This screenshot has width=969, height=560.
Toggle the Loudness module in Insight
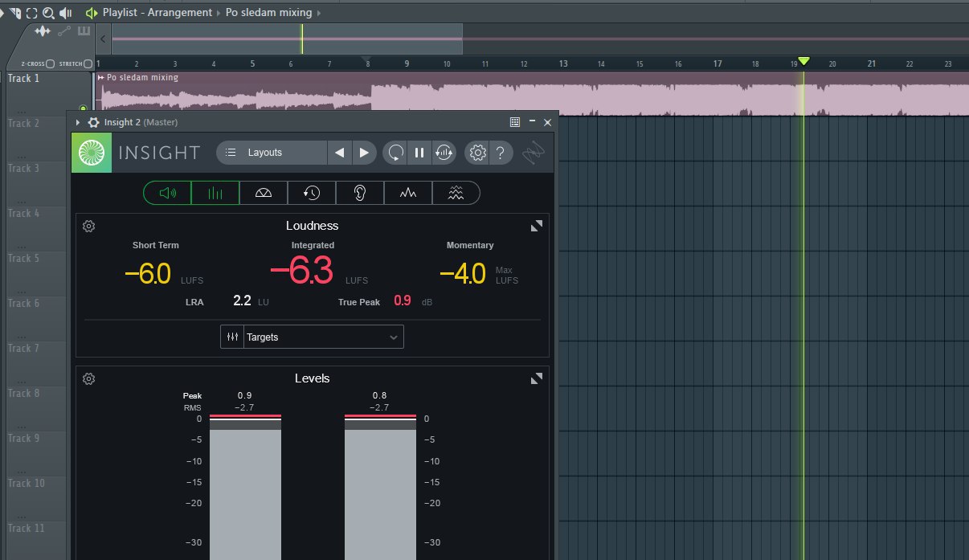click(168, 193)
